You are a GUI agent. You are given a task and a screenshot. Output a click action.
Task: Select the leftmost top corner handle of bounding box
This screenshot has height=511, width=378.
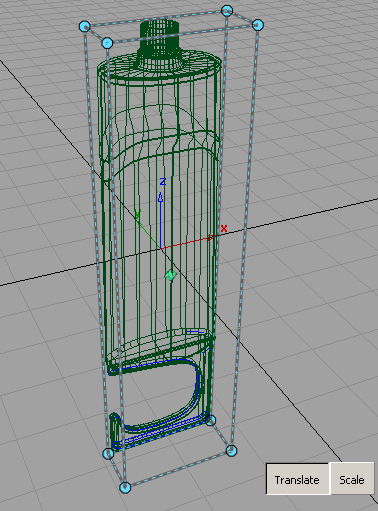coord(85,26)
